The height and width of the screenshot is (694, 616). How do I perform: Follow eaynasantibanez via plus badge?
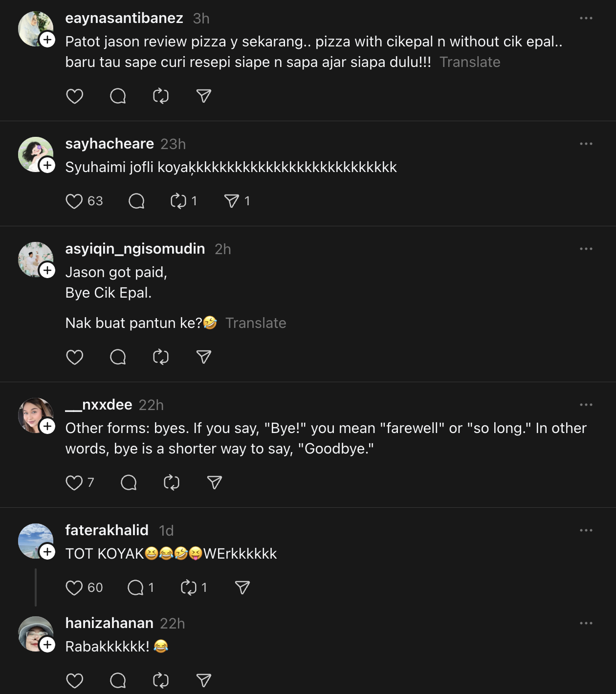47,40
